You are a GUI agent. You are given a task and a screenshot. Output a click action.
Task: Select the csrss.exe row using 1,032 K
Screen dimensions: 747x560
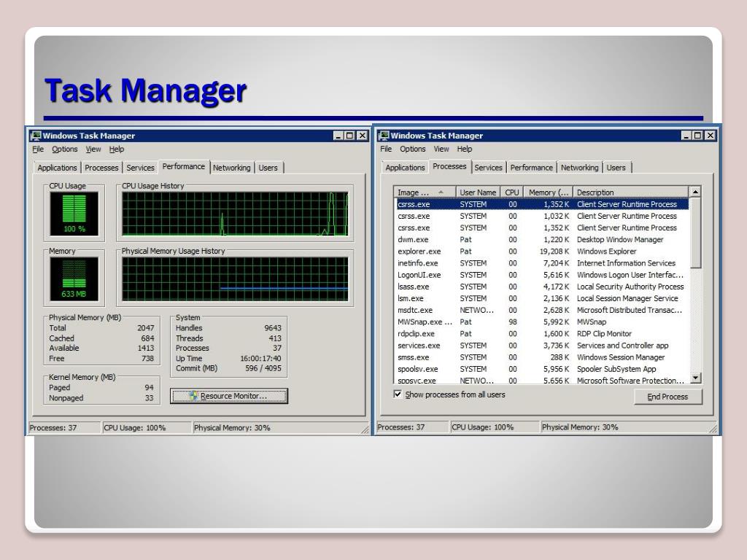(x=542, y=216)
